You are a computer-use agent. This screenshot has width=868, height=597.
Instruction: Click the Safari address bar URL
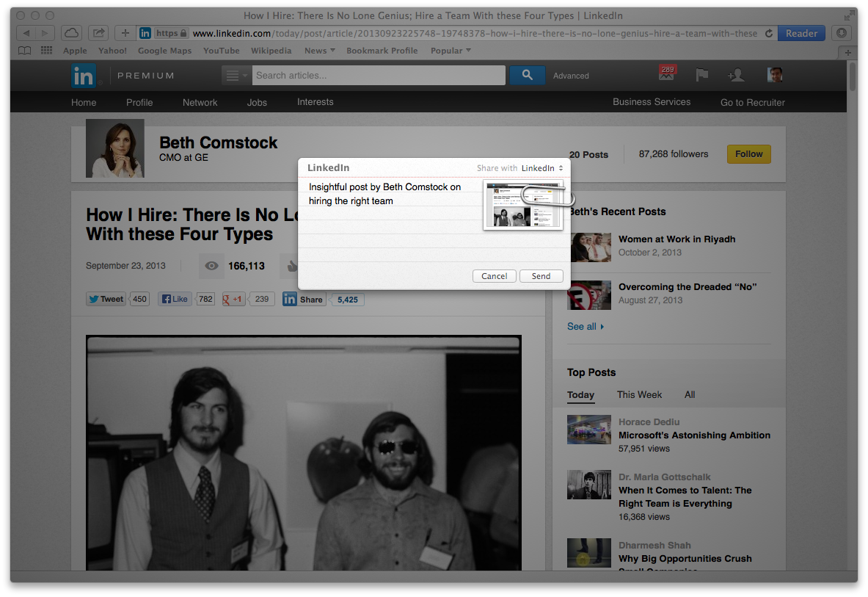point(475,33)
